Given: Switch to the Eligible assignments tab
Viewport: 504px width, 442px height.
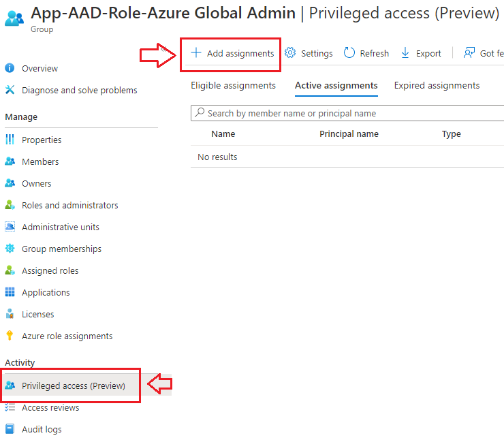Looking at the screenshot, I should coord(234,86).
